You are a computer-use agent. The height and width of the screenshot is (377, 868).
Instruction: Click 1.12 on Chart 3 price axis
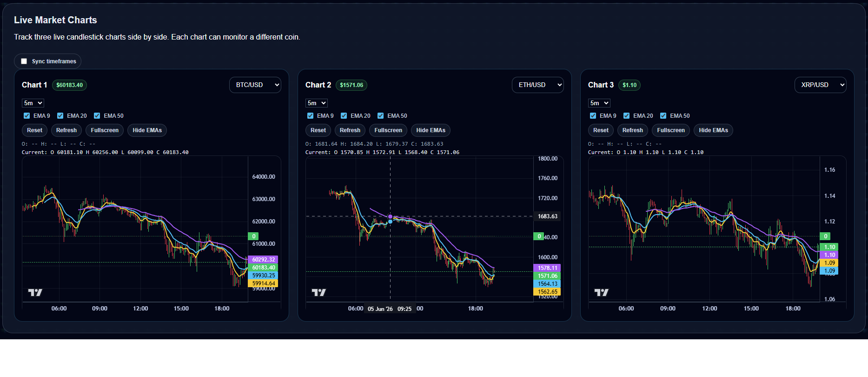(829, 222)
